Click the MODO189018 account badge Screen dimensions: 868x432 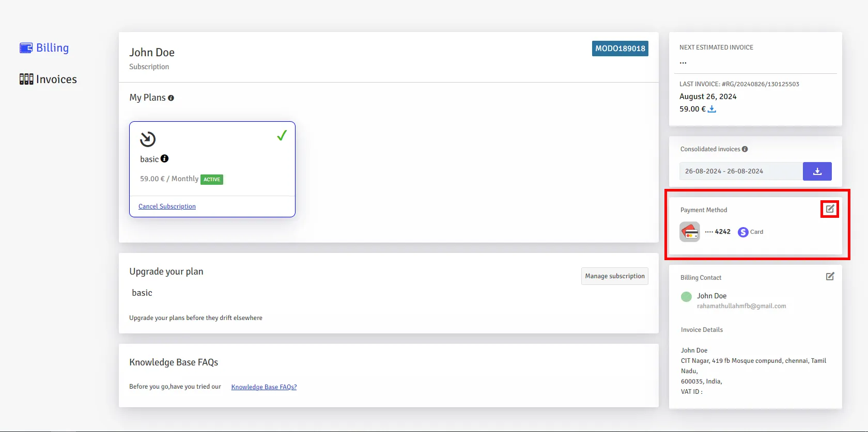click(620, 49)
